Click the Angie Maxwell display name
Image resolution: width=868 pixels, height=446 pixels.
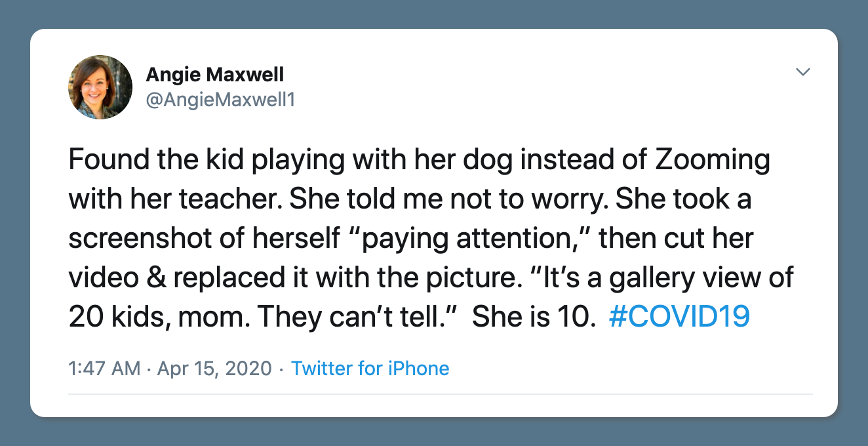(215, 74)
